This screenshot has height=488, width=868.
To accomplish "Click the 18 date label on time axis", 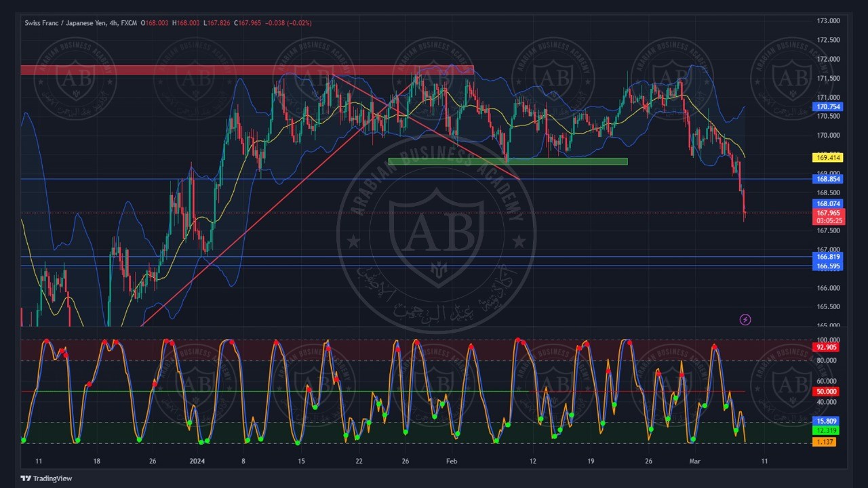I will [97, 461].
